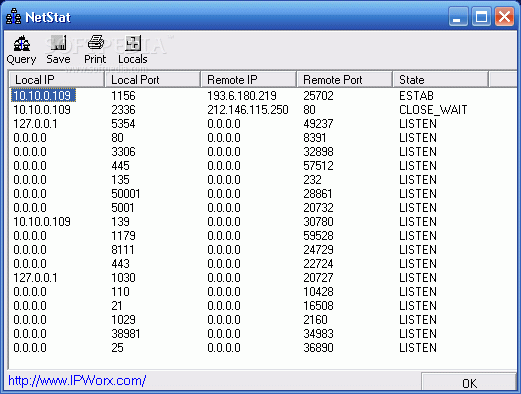Viewport: 521px width, 394px height.
Task: Select local port 38981 cell
Action: [x=126, y=334]
